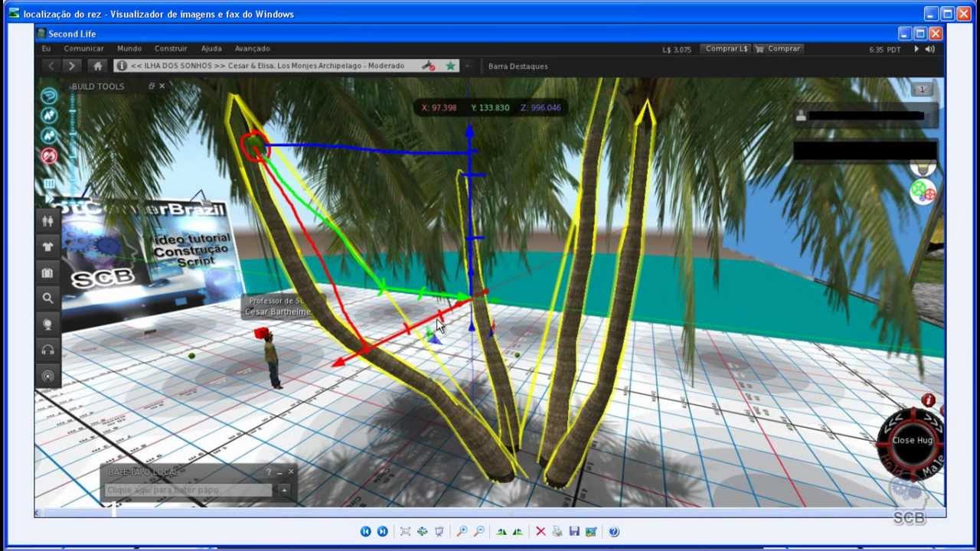The height and width of the screenshot is (551, 980).
Task: Delete the image with red X
Action: (541, 531)
